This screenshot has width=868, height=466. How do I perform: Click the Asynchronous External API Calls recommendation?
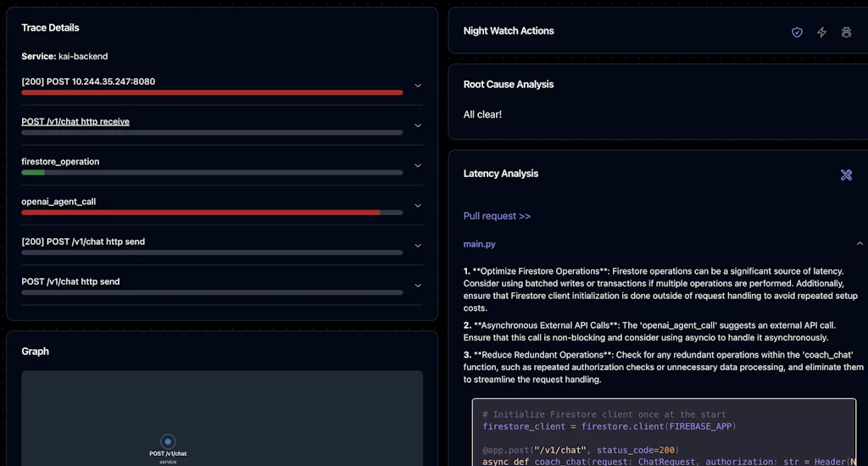[x=649, y=331]
